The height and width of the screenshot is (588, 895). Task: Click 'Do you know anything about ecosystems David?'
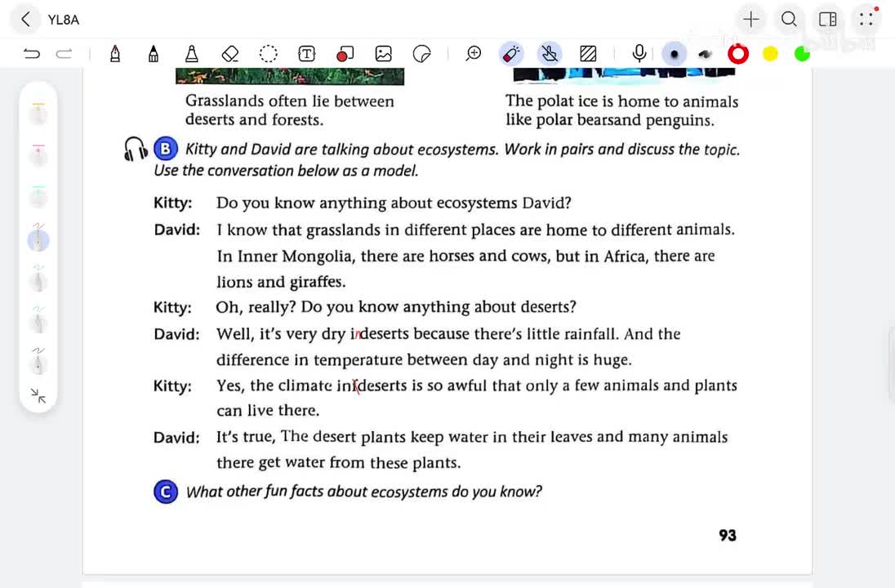[394, 203]
